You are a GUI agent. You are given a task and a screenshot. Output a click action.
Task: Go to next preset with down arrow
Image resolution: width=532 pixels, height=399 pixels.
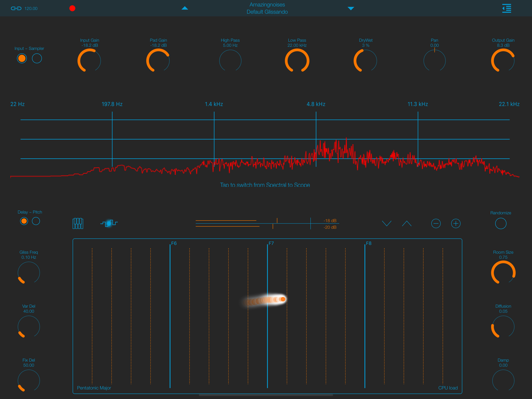tap(351, 8)
